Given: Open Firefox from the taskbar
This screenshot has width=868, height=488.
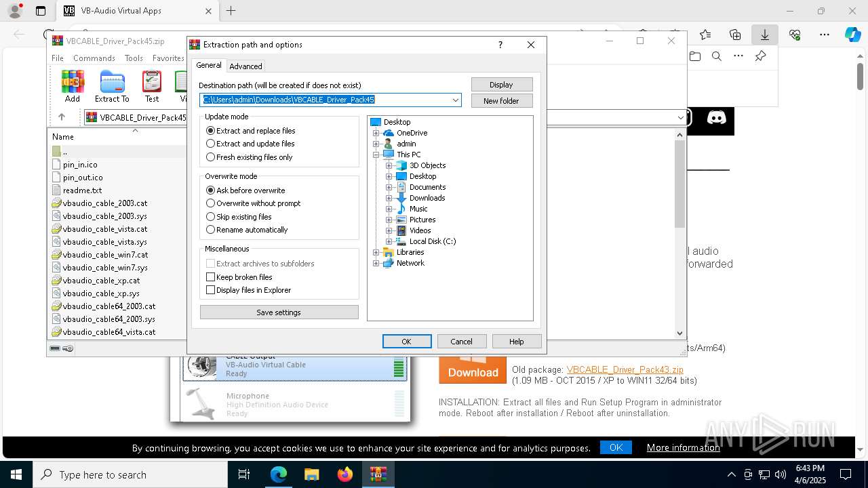Looking at the screenshot, I should point(345,474).
